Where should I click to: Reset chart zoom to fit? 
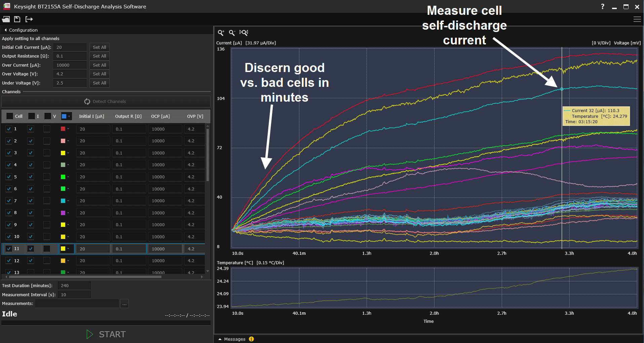pos(244,33)
